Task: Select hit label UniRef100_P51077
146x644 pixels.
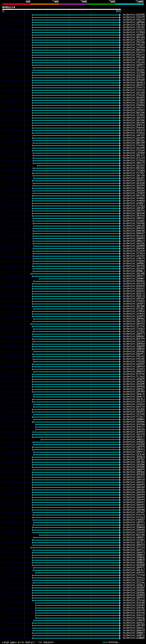Action: pyautogui.click(x=134, y=108)
